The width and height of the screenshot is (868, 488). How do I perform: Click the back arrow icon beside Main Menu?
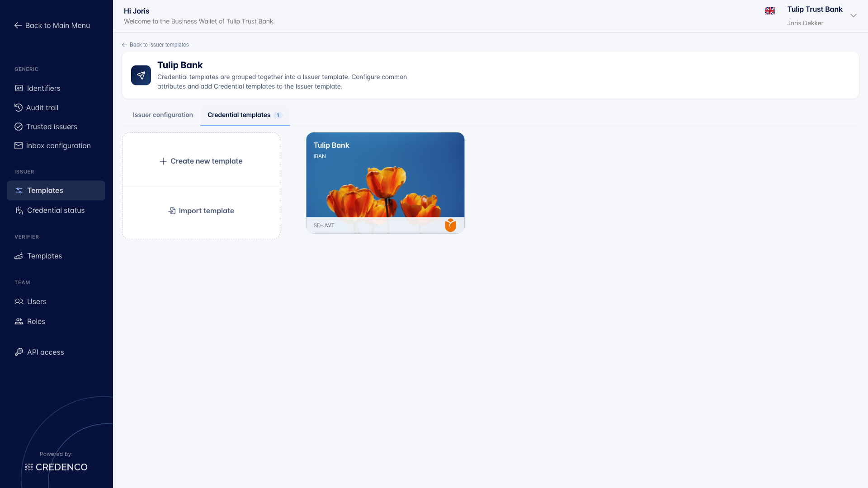(x=18, y=25)
